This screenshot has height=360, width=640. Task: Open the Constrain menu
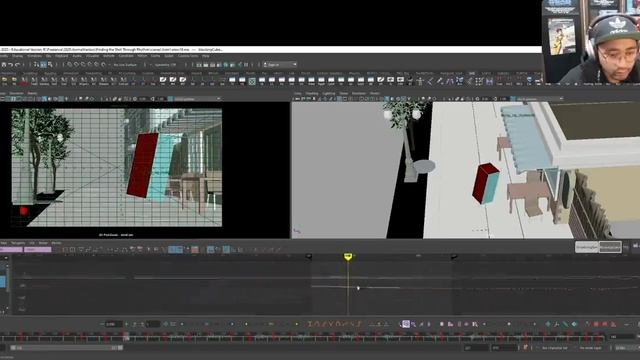[x=126, y=56]
